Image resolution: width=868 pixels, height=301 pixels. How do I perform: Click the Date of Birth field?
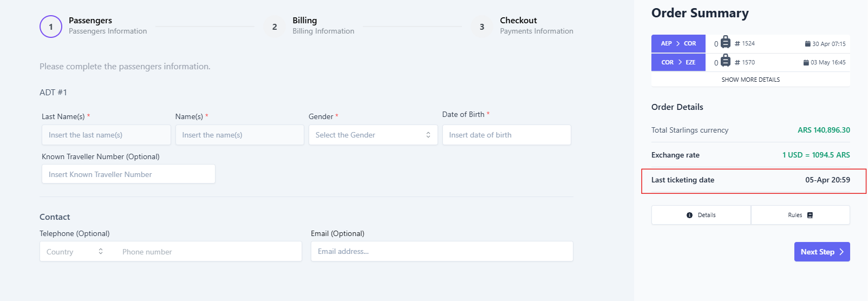[x=506, y=135]
